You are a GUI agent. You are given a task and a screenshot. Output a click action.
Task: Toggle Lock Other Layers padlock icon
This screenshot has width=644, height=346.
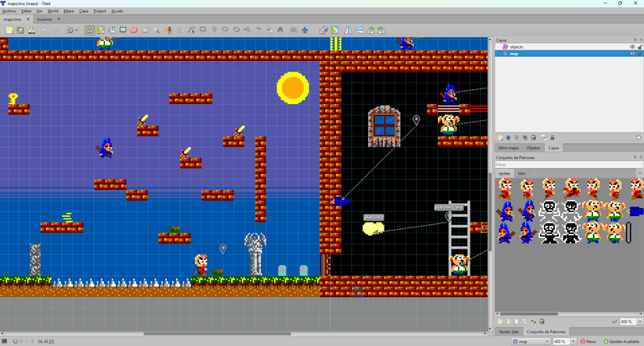point(552,138)
